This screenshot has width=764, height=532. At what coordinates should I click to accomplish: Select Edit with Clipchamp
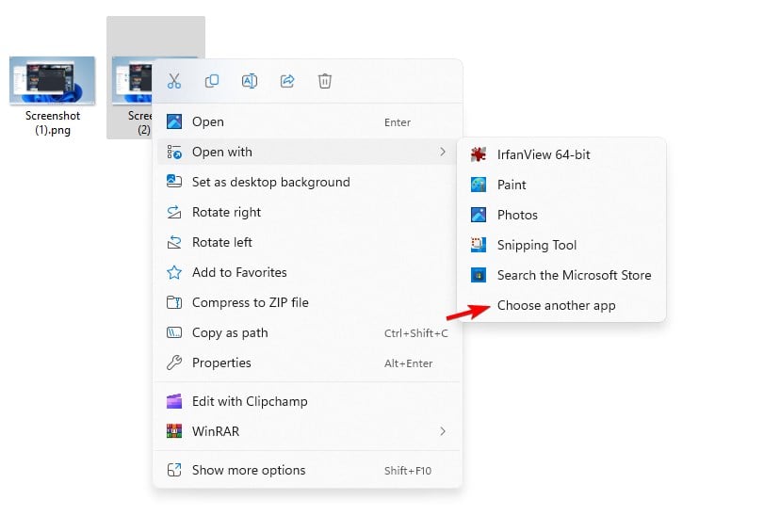(307, 401)
